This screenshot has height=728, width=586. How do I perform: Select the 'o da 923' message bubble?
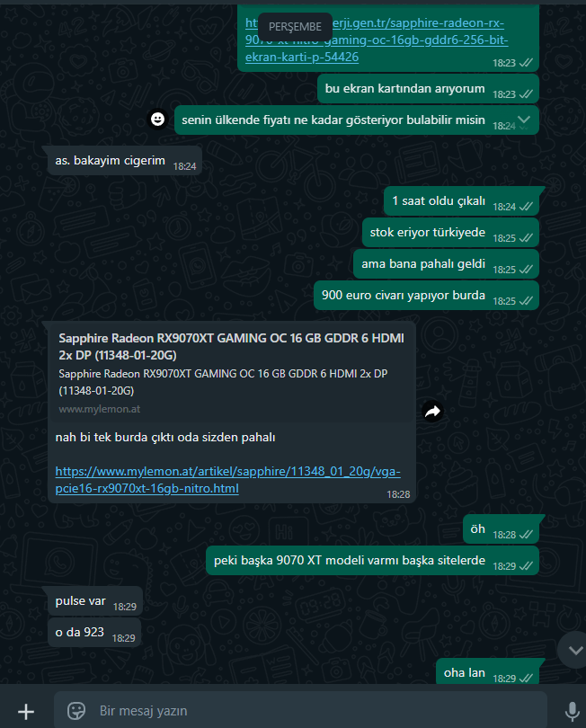(94, 633)
